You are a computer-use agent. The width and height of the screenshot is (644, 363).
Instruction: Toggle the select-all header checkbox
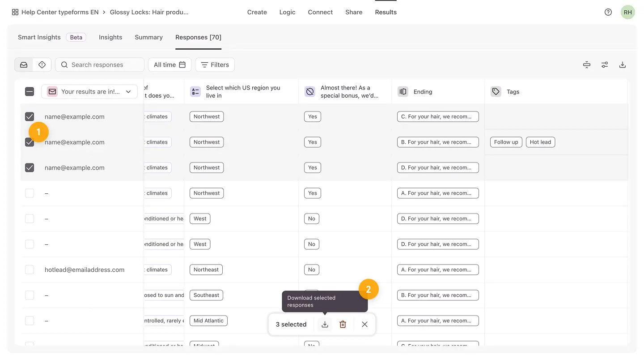30,92
